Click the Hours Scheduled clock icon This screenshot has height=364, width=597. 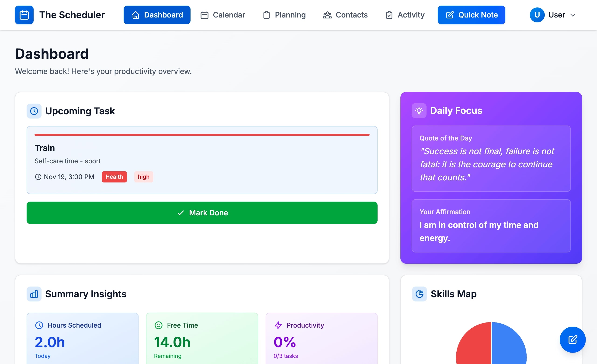tap(39, 325)
